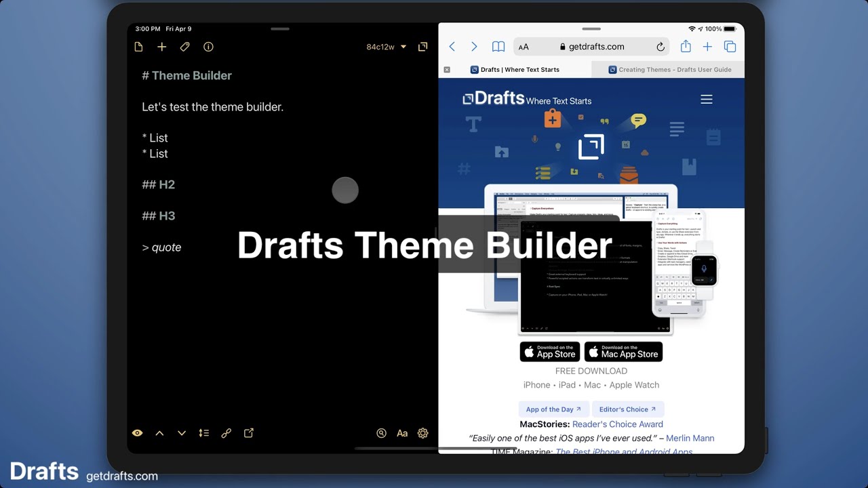Show draft info circle icon
The image size is (868, 488).
208,47
